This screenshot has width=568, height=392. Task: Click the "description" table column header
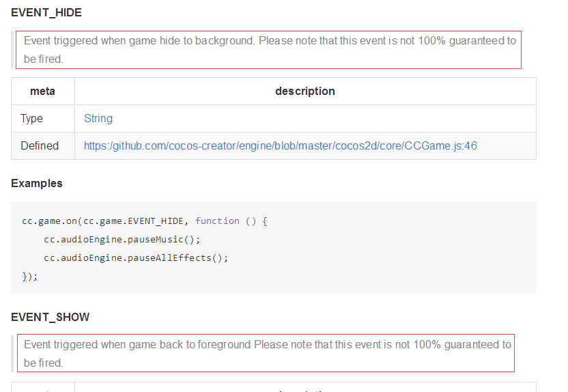304,91
